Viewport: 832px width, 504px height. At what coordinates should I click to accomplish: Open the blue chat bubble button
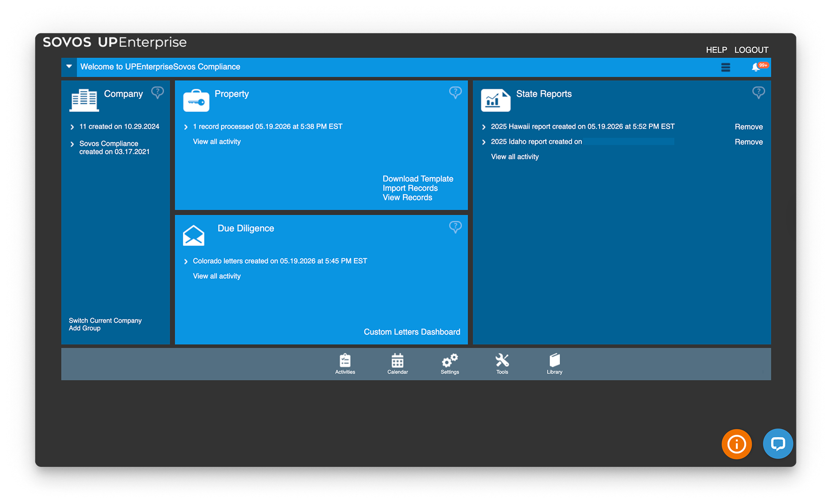pyautogui.click(x=778, y=443)
